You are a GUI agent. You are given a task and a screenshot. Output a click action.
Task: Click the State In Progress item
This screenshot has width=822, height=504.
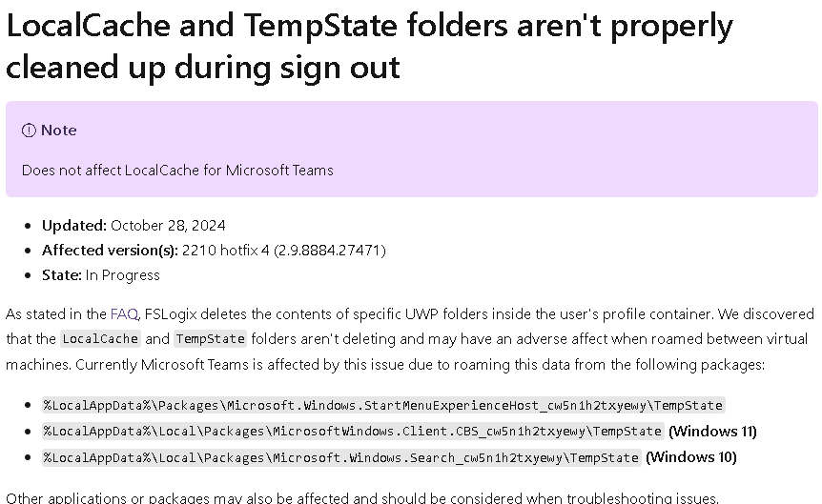101,275
